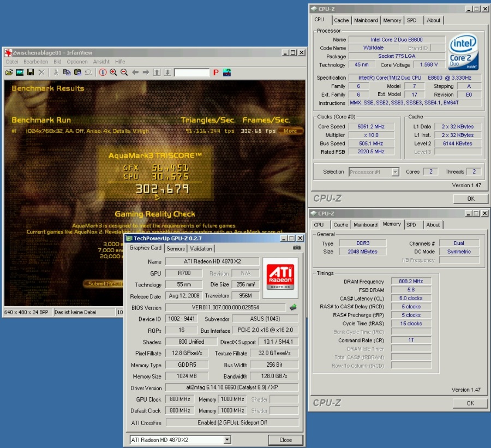The height and width of the screenshot is (448, 491).
Task: Click the Paste clipboard icon in IrfanView
Action: [x=77, y=73]
